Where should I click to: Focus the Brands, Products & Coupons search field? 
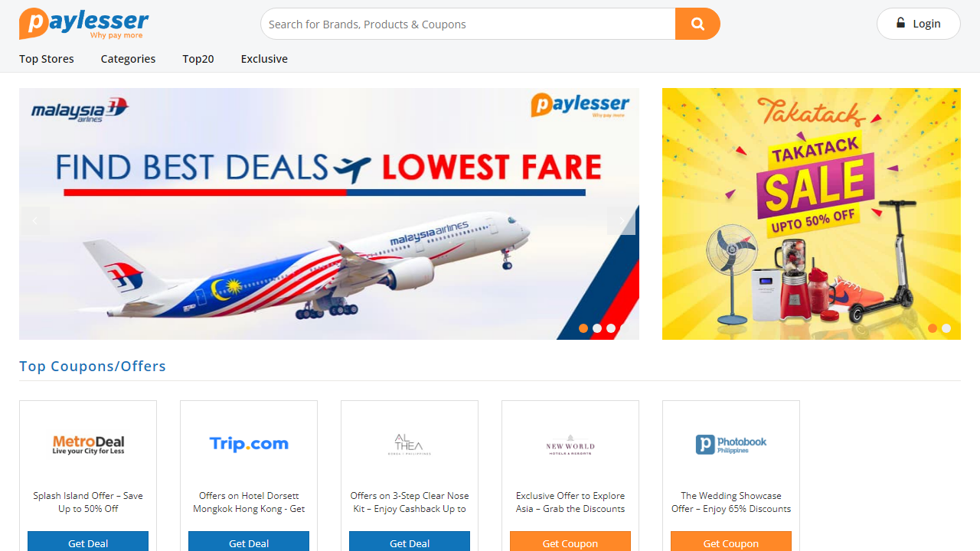click(x=468, y=24)
